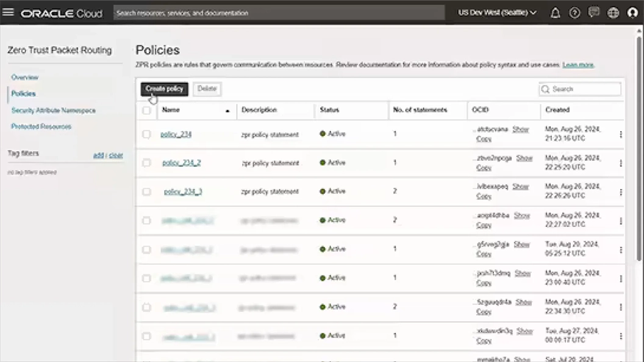Open actions menu for row created Aug 27
Viewport: 644px width, 362px height.
pyautogui.click(x=621, y=336)
